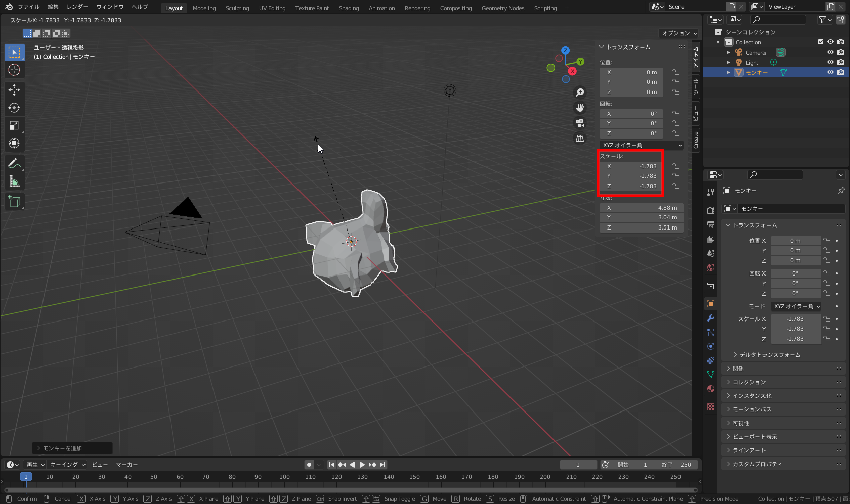Open the Particles properties tab

(x=711, y=332)
